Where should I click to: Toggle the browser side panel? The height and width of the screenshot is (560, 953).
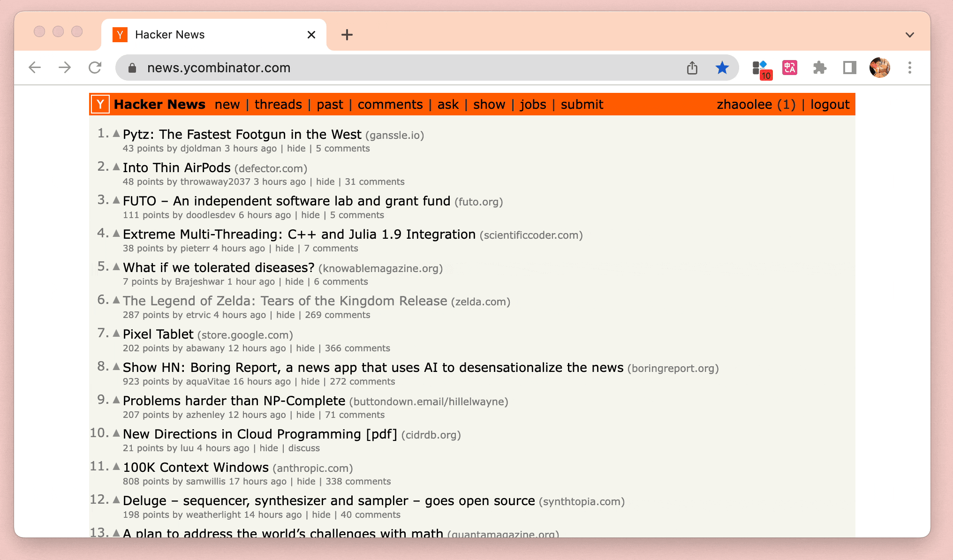tap(849, 68)
